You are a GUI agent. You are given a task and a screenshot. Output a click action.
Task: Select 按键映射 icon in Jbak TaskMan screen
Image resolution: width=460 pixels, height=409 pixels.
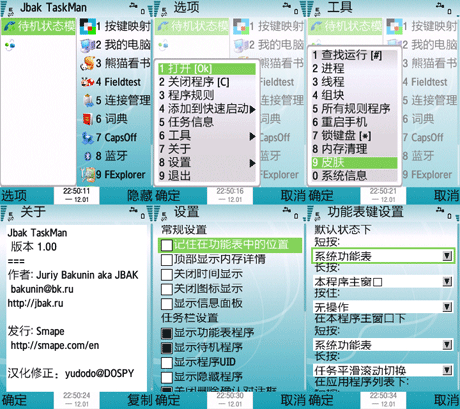pos(88,27)
